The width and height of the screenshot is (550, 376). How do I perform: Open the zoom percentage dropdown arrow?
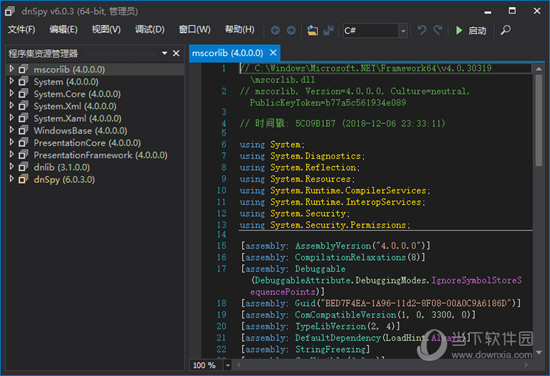(228, 365)
